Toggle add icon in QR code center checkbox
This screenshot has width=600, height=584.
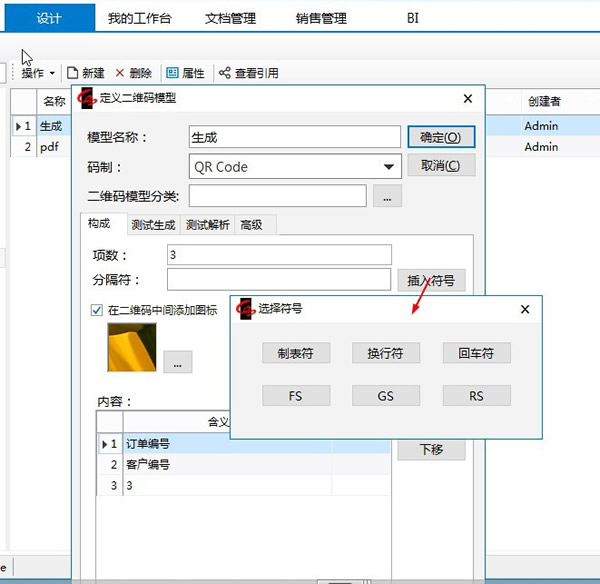click(x=97, y=310)
